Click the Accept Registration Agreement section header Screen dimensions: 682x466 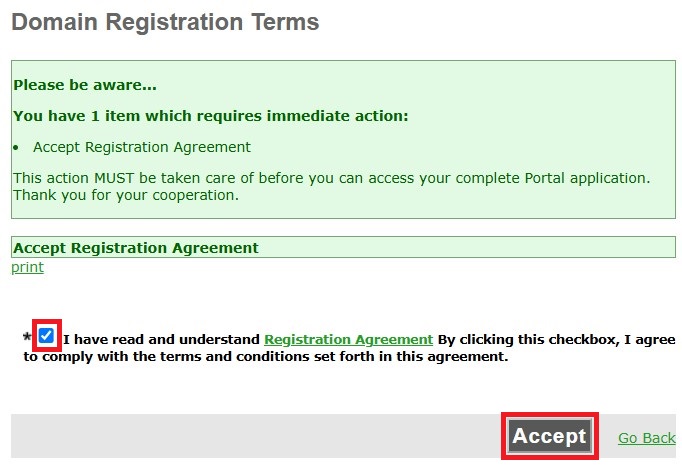343,247
